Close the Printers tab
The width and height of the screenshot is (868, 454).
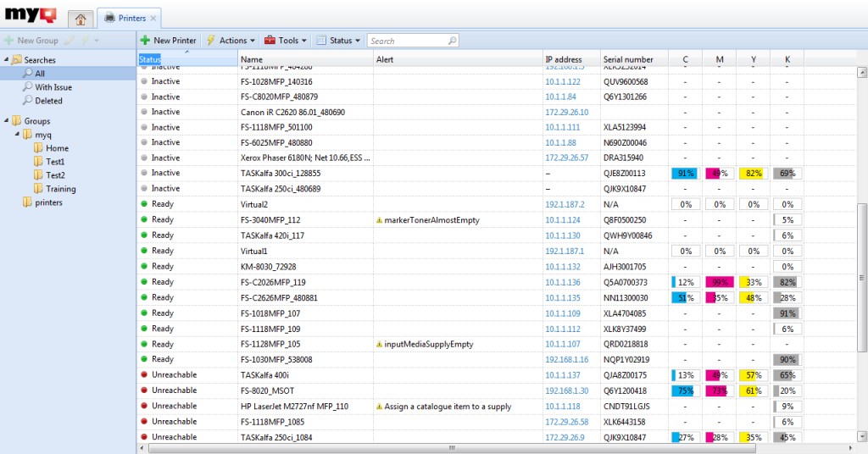click(153, 19)
